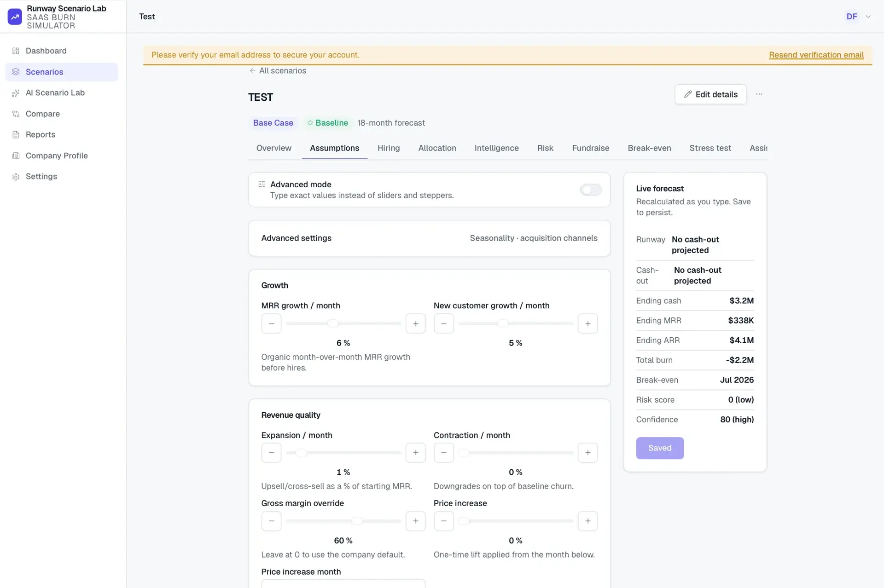Click the Price increase slider handle
This screenshot has height=588, width=884.
[464, 521]
